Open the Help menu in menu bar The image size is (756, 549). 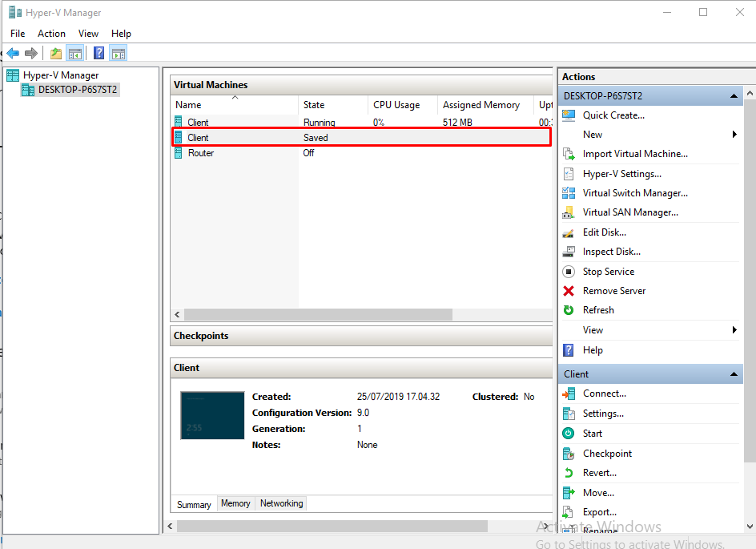click(121, 34)
